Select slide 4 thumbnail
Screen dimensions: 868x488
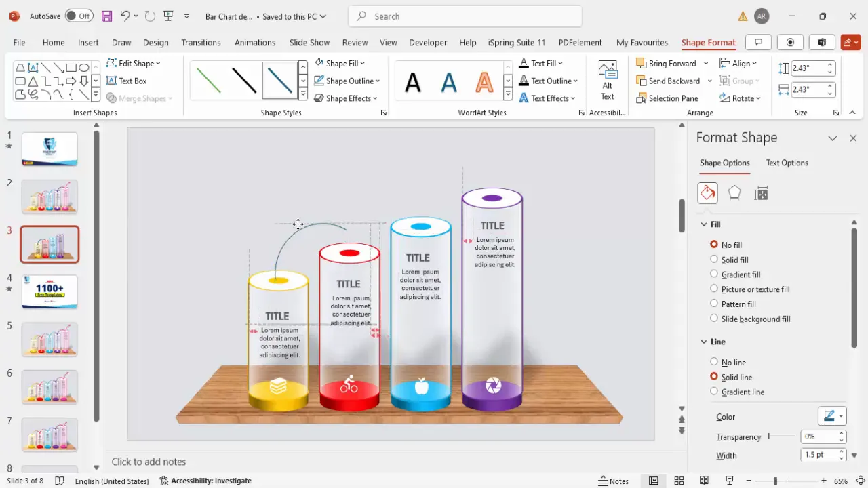point(50,291)
